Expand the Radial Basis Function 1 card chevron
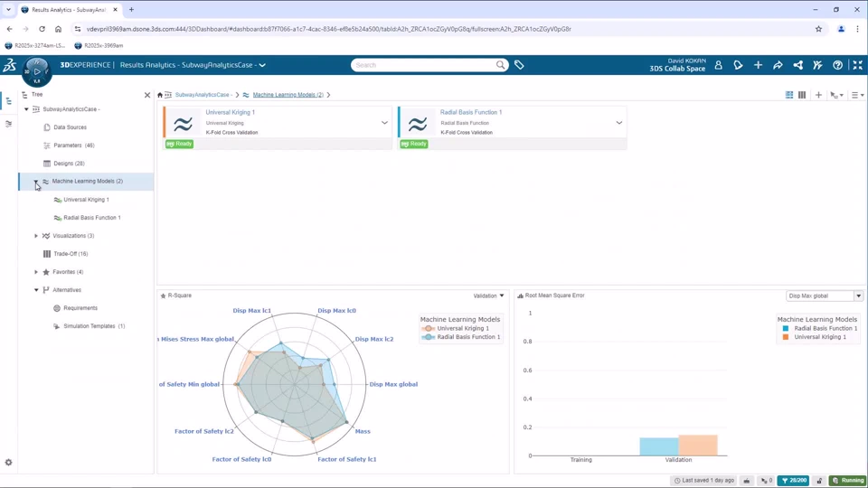Image resolution: width=868 pixels, height=488 pixels. tap(618, 123)
